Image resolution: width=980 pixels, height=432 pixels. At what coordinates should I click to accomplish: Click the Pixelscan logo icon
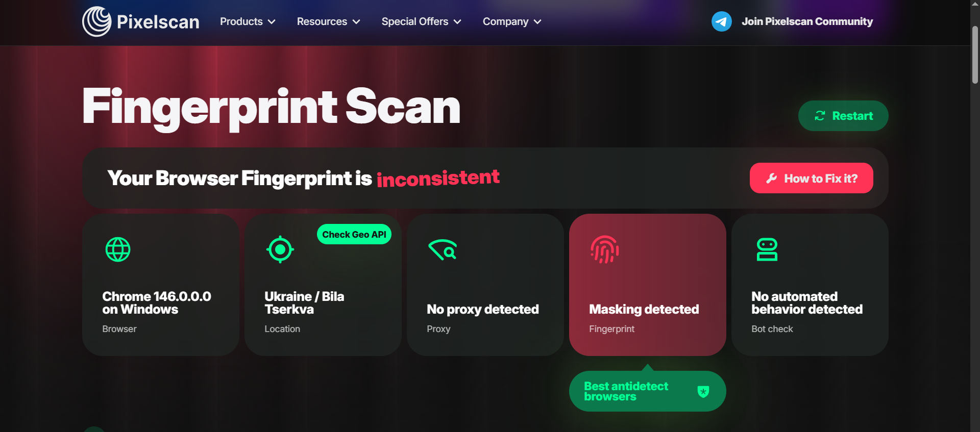[x=96, y=21]
